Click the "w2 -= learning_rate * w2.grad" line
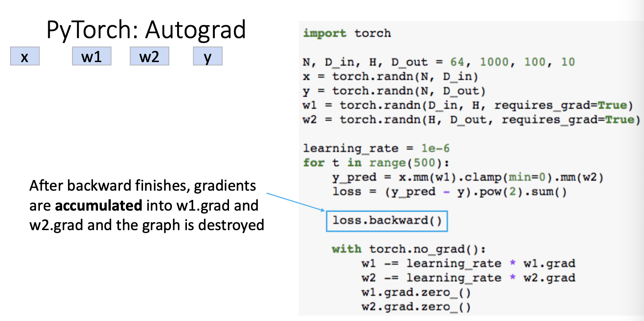Screen dimensions: 644x321 tap(468, 278)
